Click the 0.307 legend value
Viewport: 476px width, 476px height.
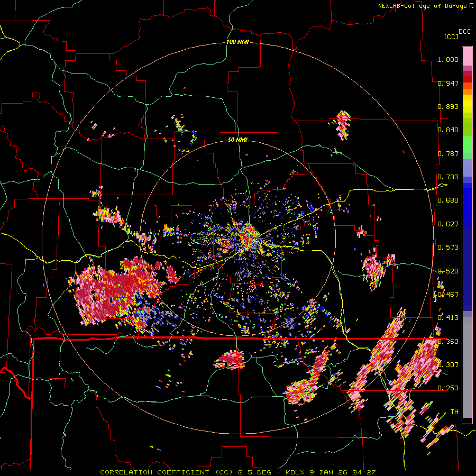click(448, 365)
